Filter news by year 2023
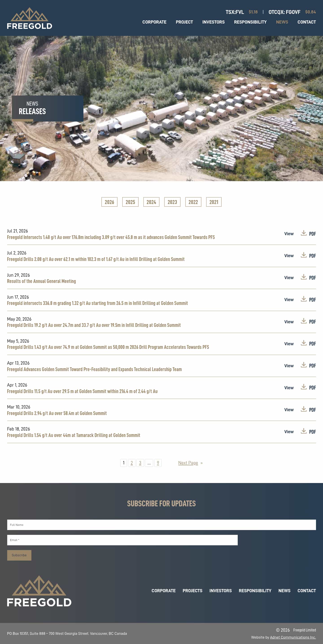 172,202
